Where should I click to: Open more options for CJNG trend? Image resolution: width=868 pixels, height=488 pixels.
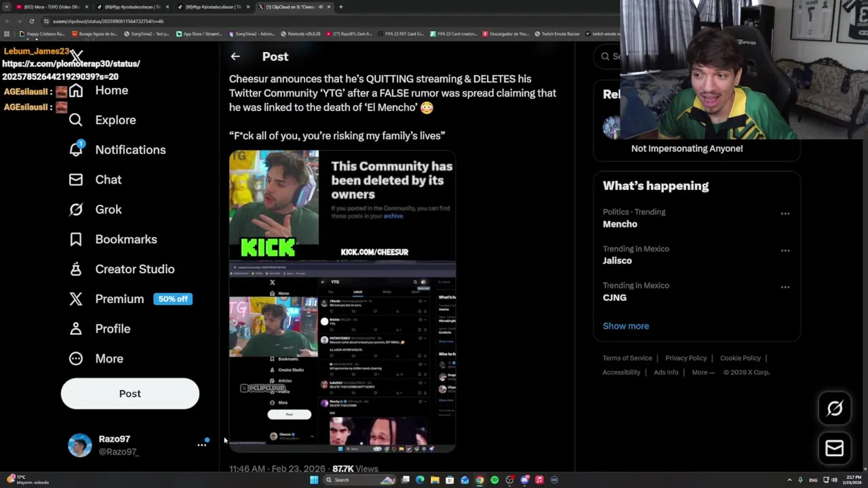[785, 287]
